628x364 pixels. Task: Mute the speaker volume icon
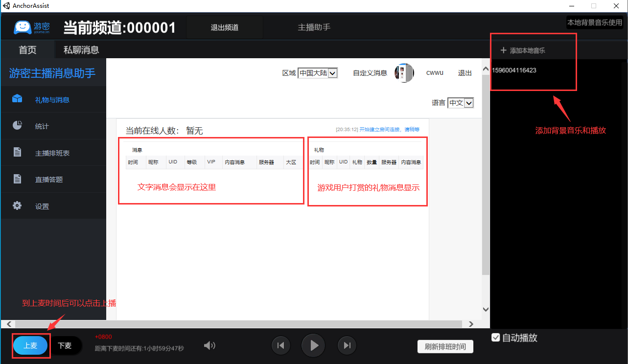point(209,346)
